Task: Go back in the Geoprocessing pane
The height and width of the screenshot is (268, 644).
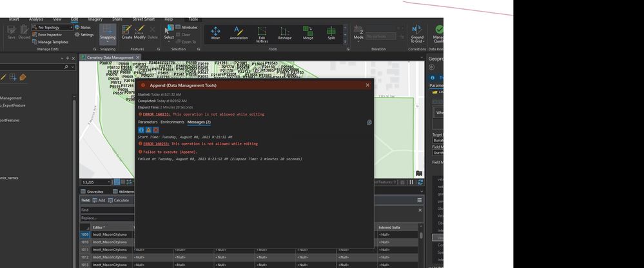Action: (432, 67)
